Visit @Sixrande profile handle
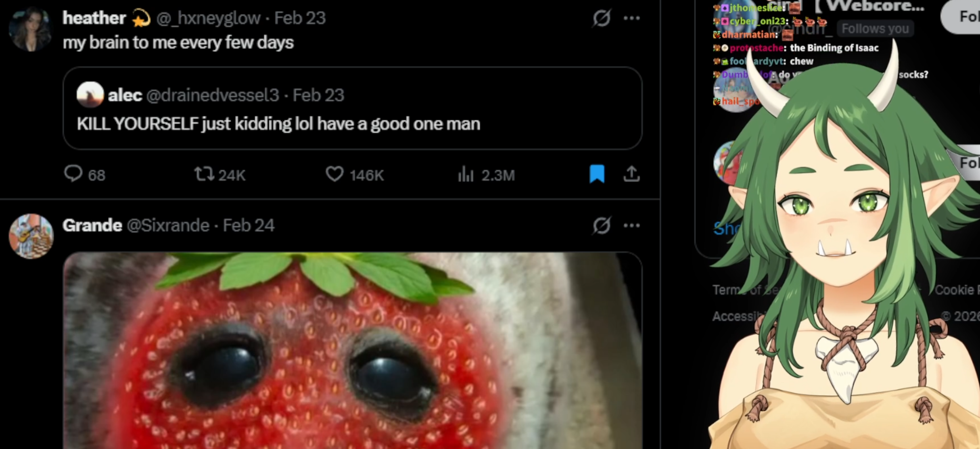 (168, 226)
